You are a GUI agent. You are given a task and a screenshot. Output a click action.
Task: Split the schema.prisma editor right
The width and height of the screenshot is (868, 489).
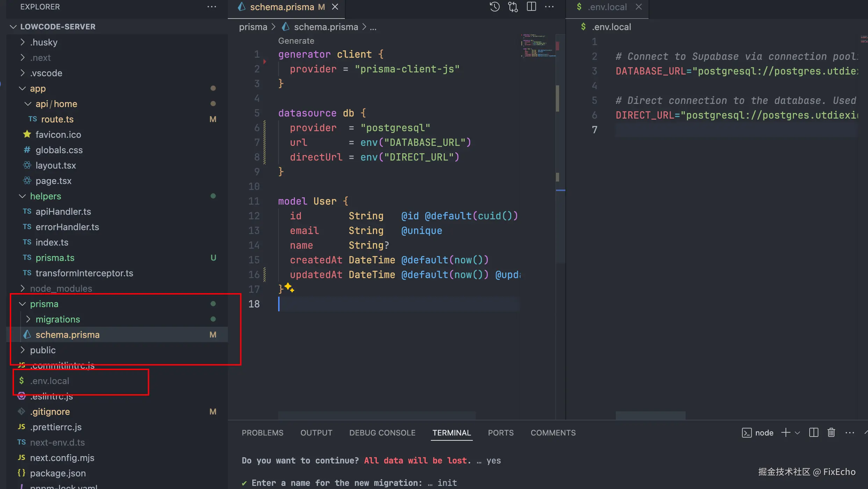coord(531,7)
